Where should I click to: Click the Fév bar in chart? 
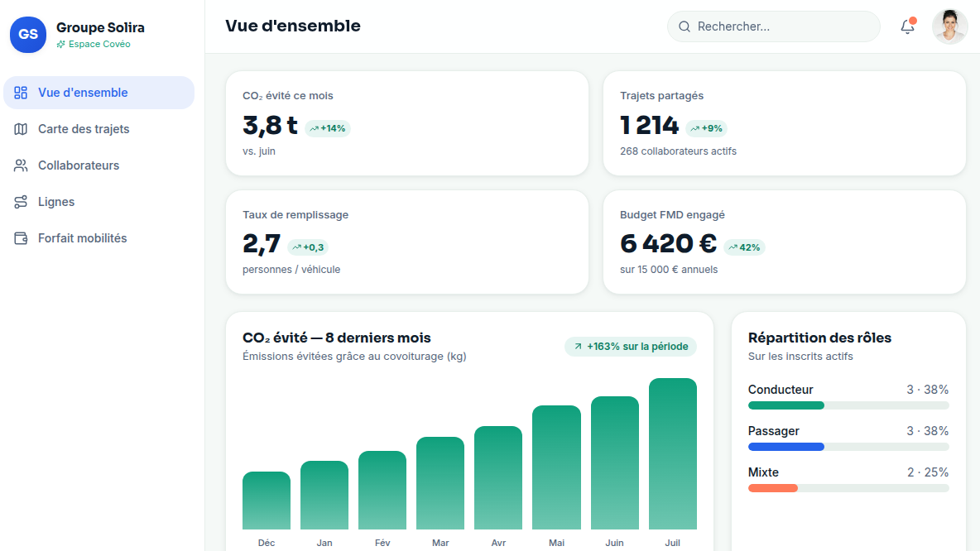[382, 491]
